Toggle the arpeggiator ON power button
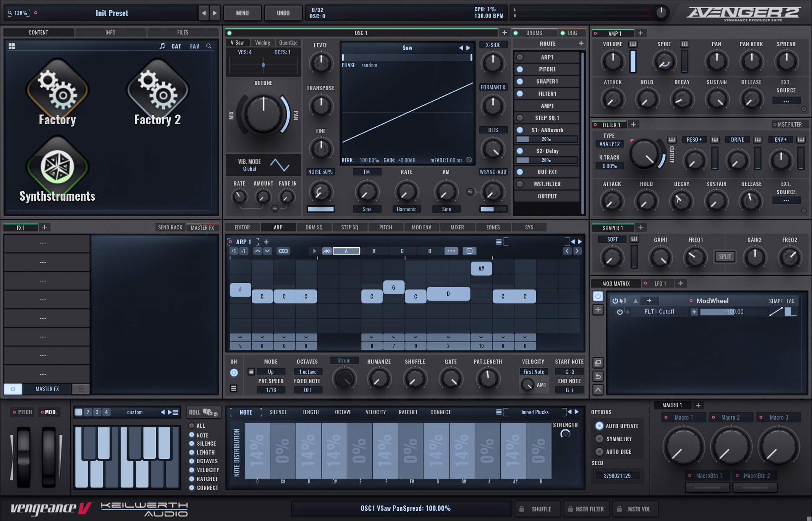 coord(234,372)
